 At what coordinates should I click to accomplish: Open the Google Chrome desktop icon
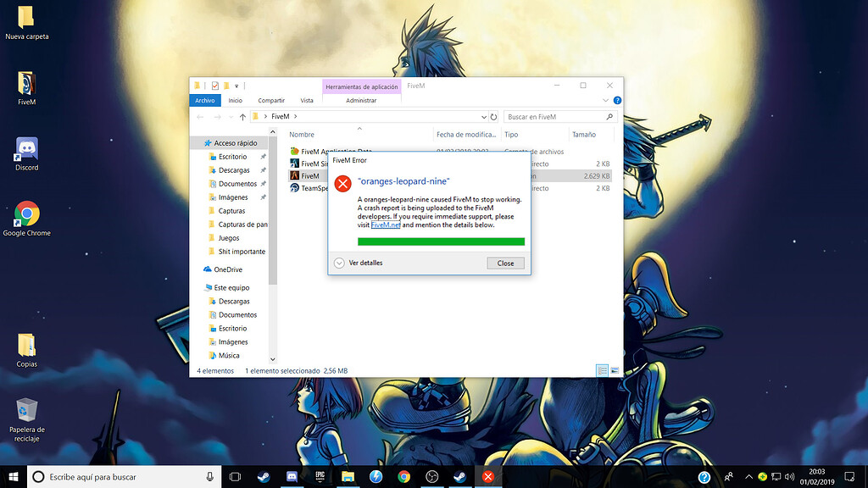point(26,215)
